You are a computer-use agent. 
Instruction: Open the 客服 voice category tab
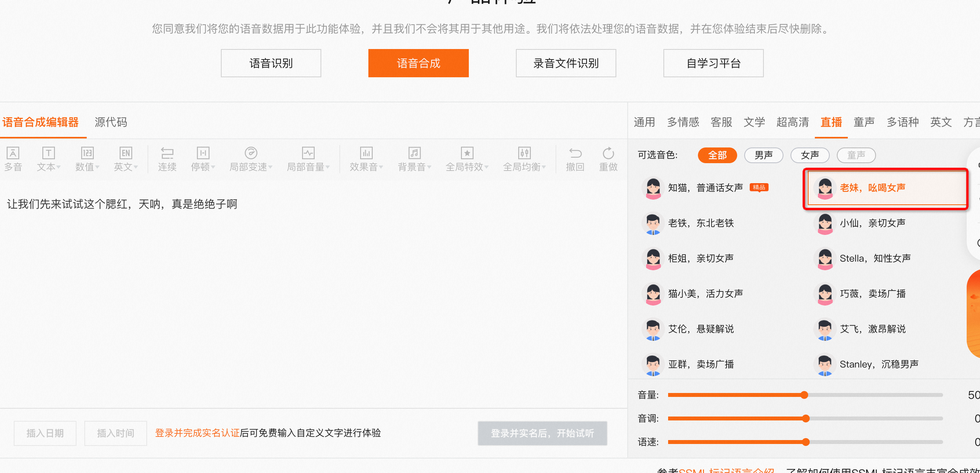(721, 122)
